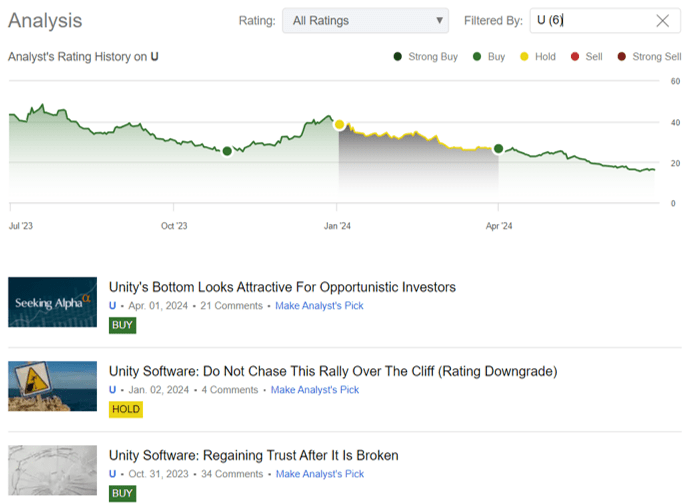Clear the U filter with X icon
The image size is (689, 504).
click(662, 21)
